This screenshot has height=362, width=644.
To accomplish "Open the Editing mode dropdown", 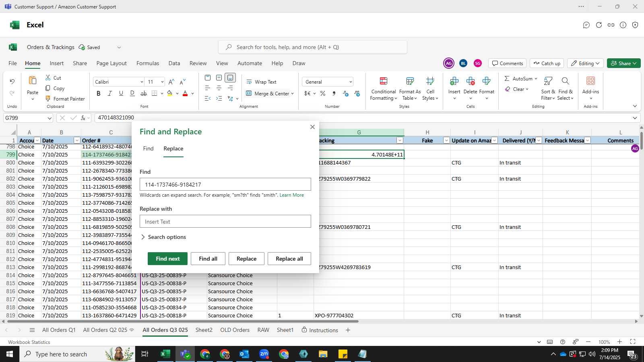I will 585,63.
